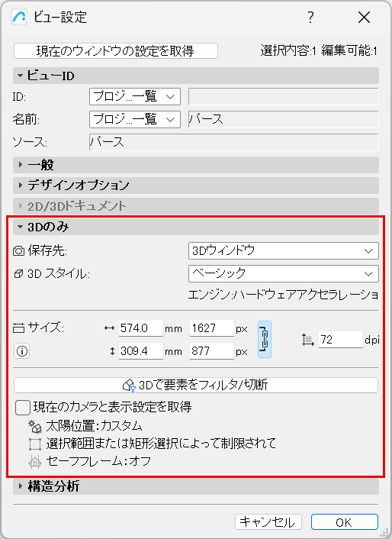Open the ID プロジ...一覧 dropdown
The image size is (392, 539).
[x=135, y=97]
